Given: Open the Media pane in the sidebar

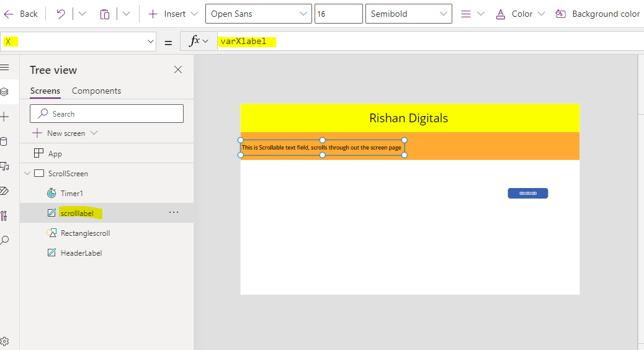Looking at the screenshot, I should click(4, 166).
